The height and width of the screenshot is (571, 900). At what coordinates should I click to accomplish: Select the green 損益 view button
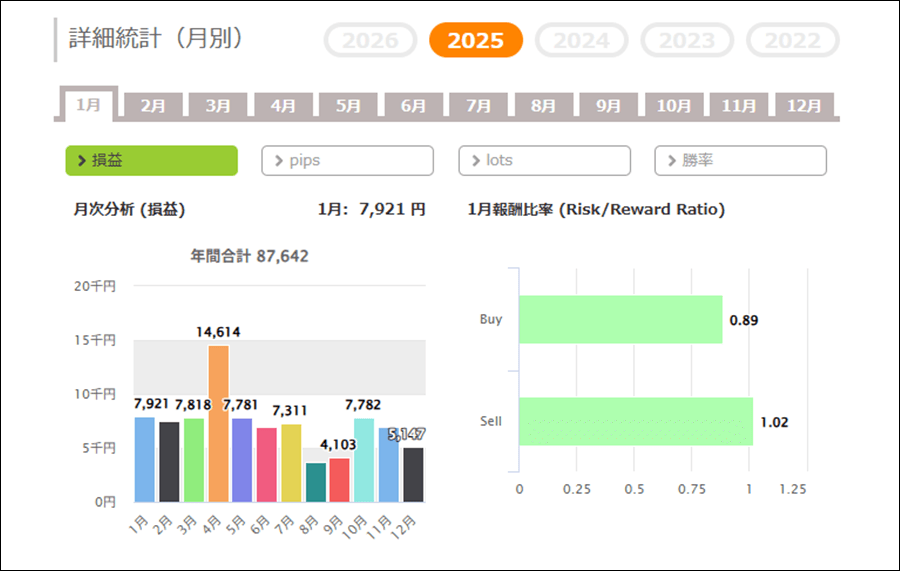point(151,160)
